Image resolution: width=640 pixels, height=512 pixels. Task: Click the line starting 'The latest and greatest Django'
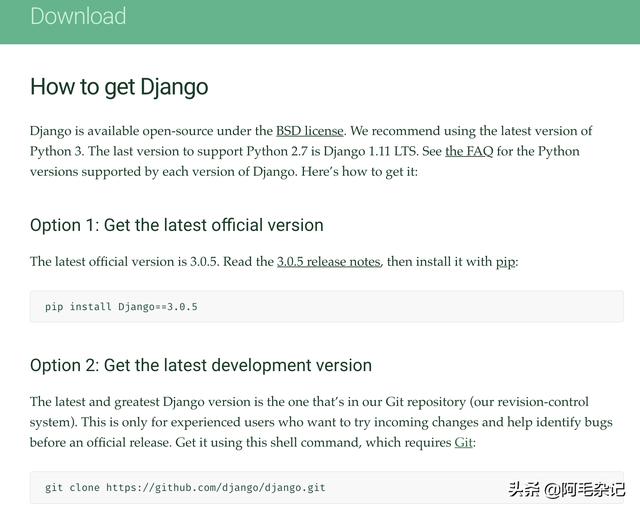pos(309,402)
